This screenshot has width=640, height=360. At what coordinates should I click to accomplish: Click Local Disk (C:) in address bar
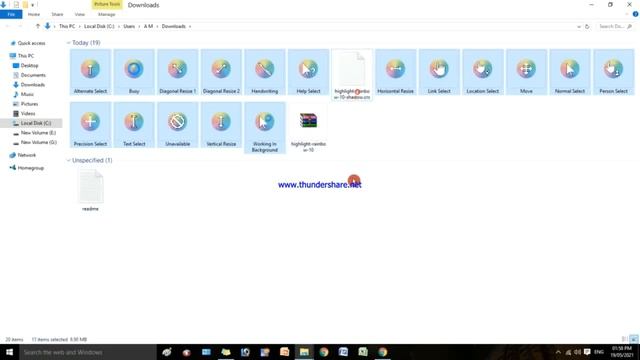tap(99, 26)
